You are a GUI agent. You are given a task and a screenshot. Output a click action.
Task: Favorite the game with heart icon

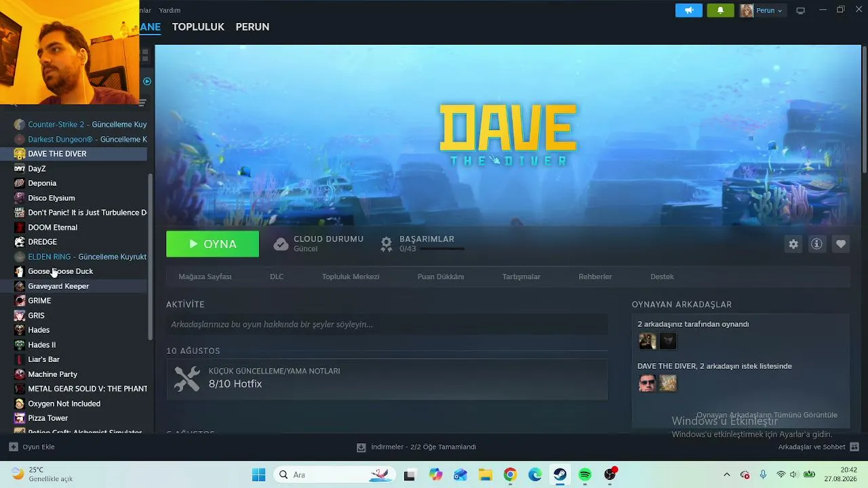(841, 244)
